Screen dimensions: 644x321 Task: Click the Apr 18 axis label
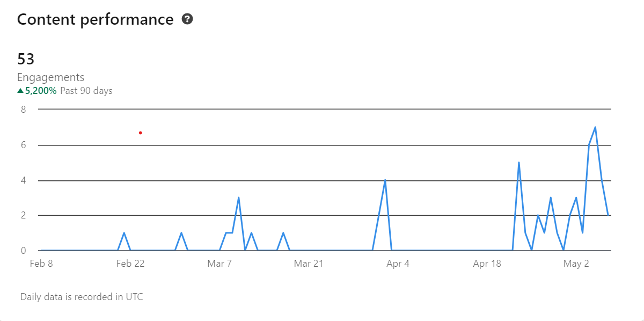(487, 264)
